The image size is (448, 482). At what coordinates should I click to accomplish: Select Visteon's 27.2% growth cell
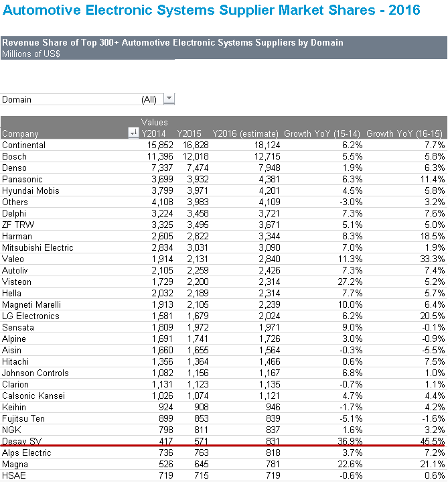(x=350, y=282)
